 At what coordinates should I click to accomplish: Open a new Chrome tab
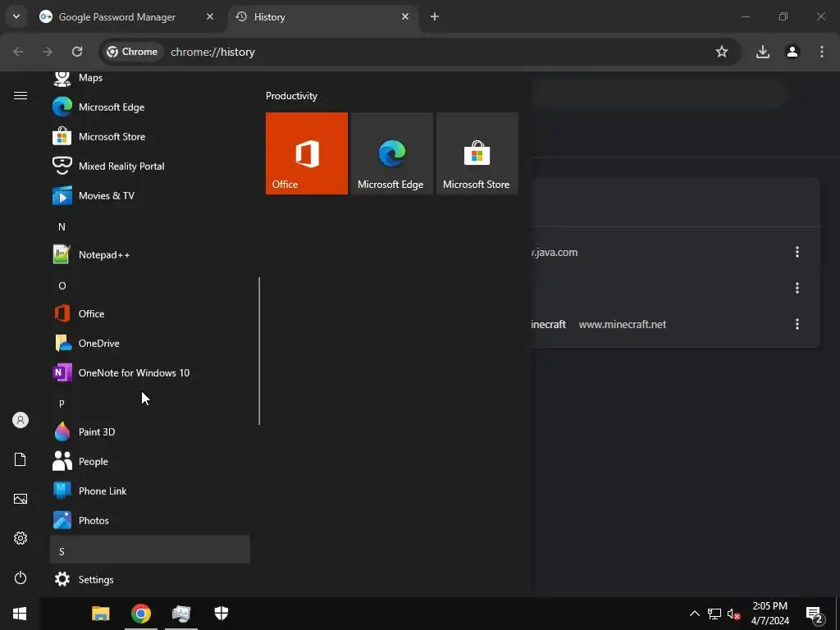pyautogui.click(x=435, y=16)
